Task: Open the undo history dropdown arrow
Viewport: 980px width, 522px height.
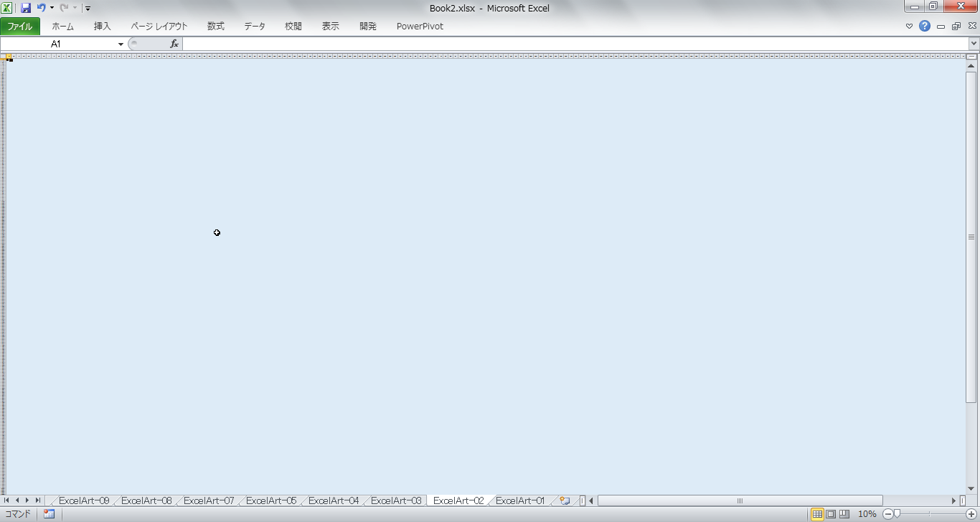Action: click(52, 8)
